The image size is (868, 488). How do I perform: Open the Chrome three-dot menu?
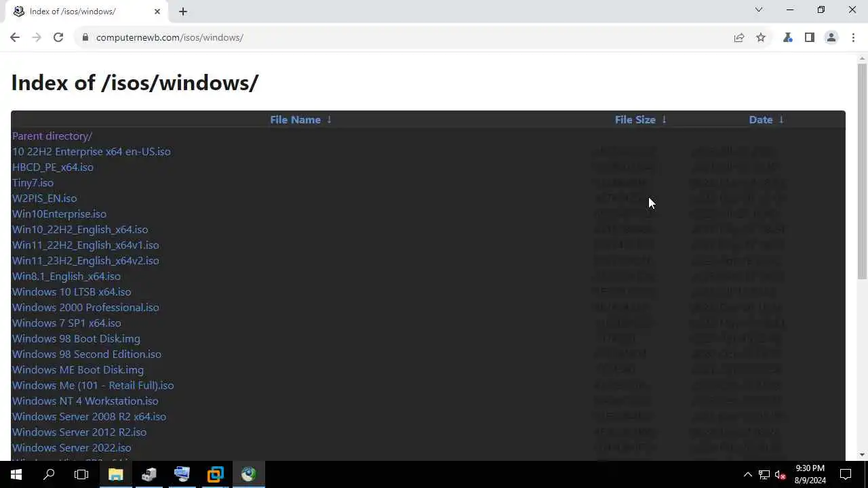tap(853, 37)
